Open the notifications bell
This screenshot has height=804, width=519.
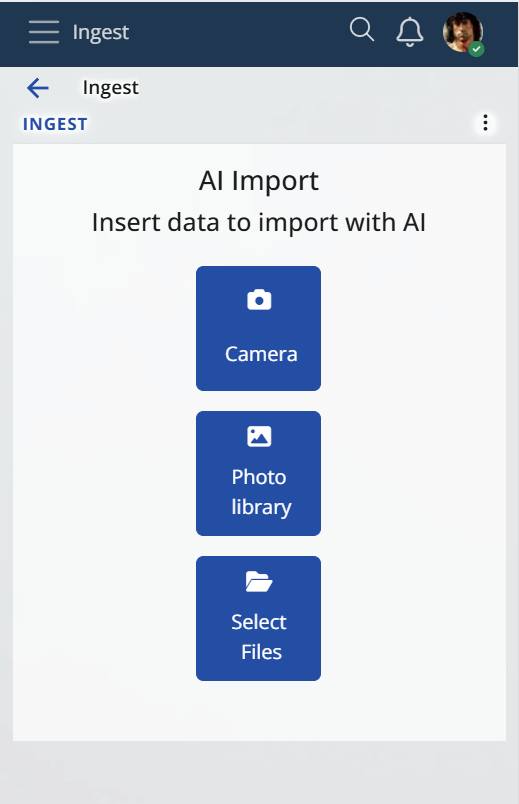click(410, 32)
